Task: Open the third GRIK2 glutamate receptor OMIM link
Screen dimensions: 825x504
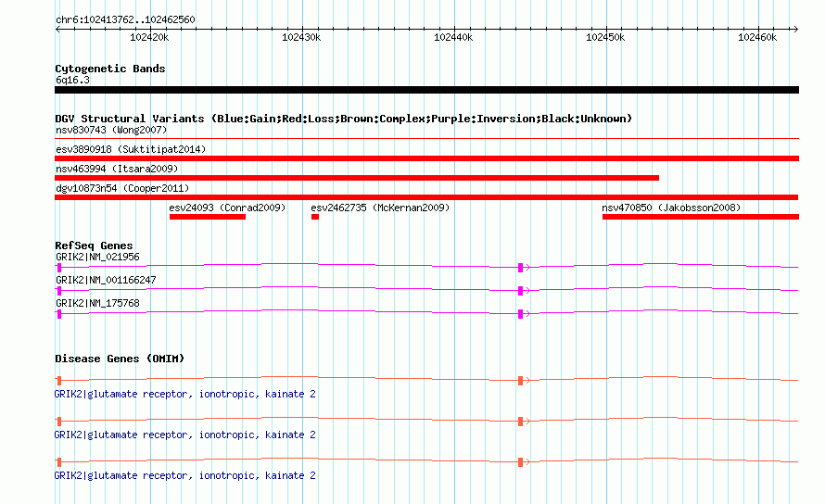Action: click(x=184, y=475)
